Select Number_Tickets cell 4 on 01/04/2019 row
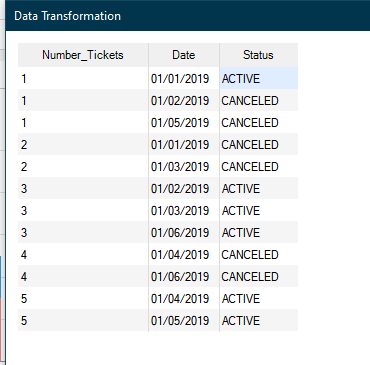This screenshot has height=365, width=370. click(83, 255)
